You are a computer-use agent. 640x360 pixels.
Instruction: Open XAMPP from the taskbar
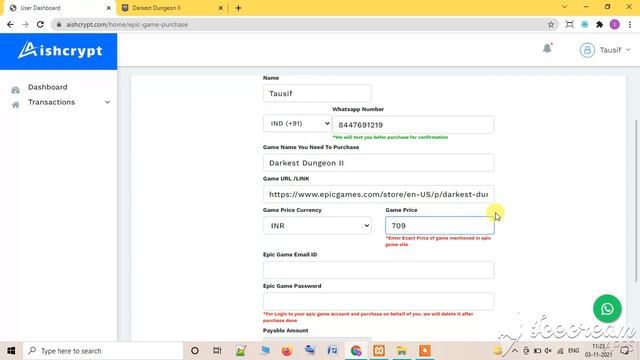[379, 351]
